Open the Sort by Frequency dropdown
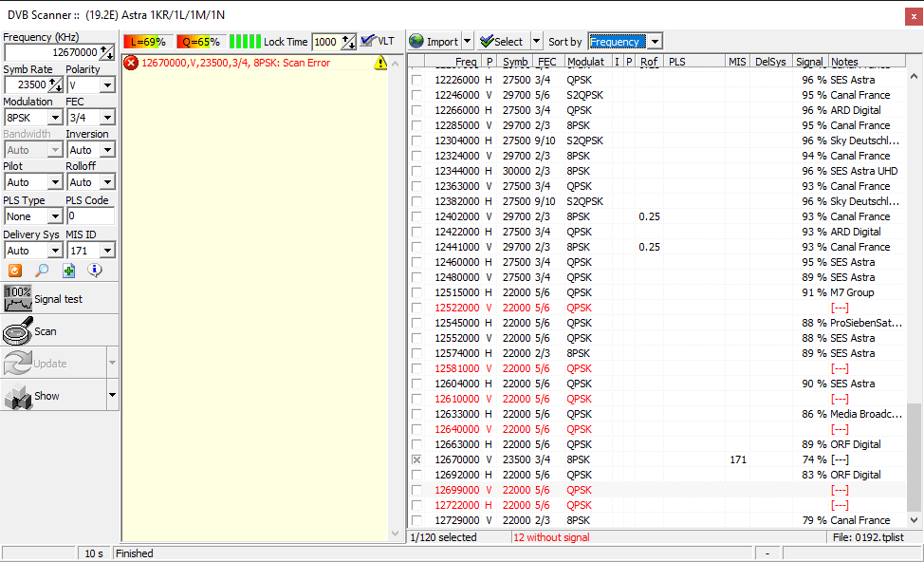The width and height of the screenshot is (924, 562). coord(655,41)
